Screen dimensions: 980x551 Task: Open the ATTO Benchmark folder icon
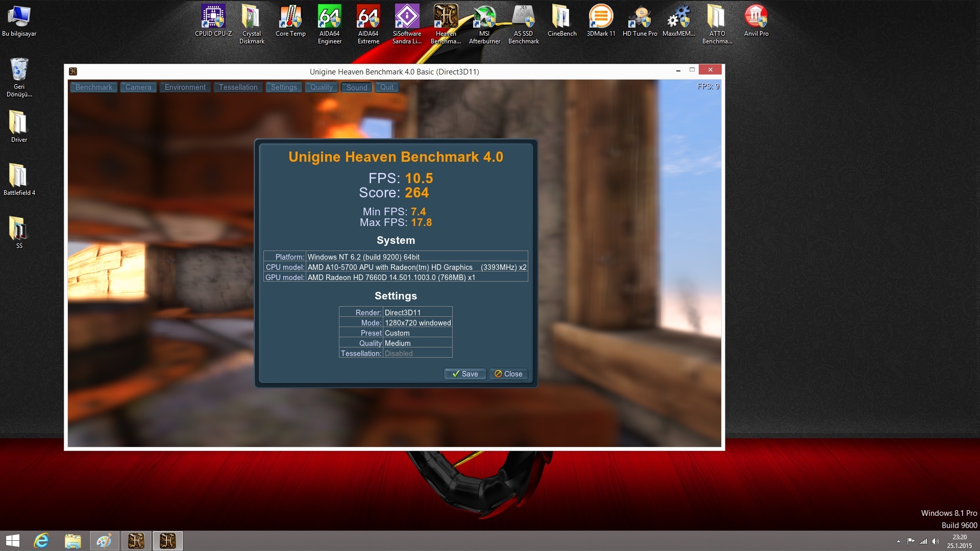pos(717,24)
